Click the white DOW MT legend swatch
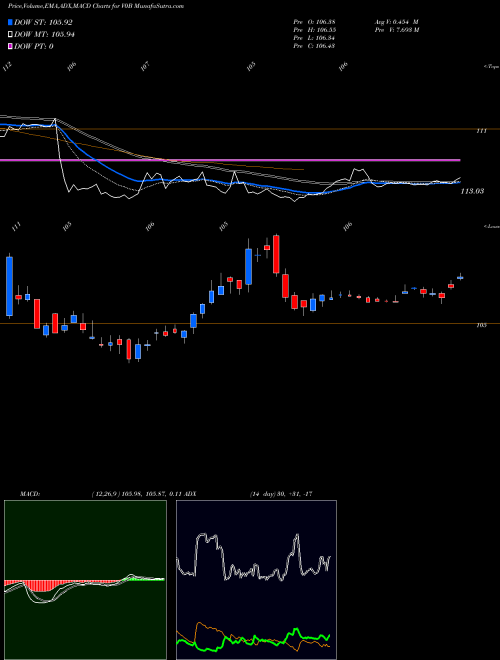 [11, 35]
